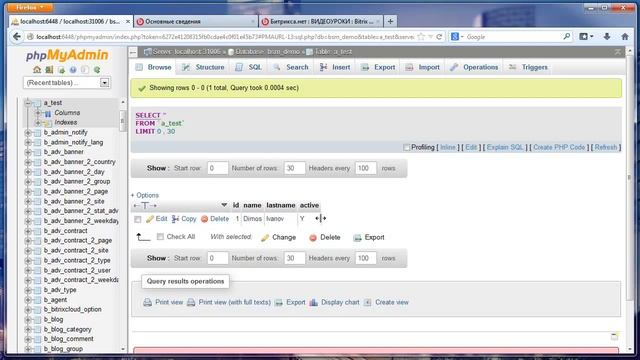The image size is (640, 360).
Task: Click the browser back arrow
Action: [x=16, y=37]
